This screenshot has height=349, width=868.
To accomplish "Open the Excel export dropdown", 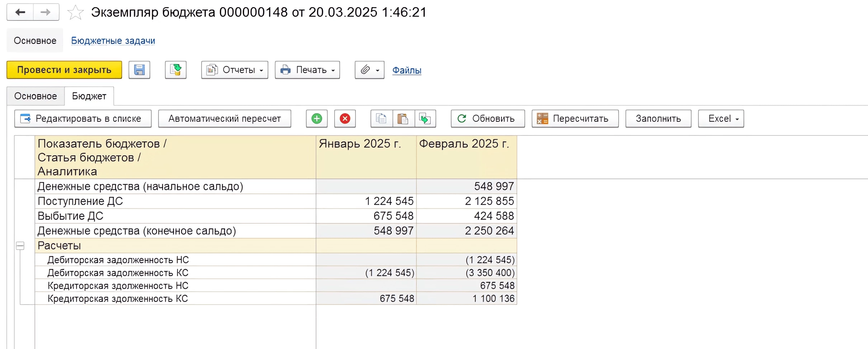I will coord(721,119).
